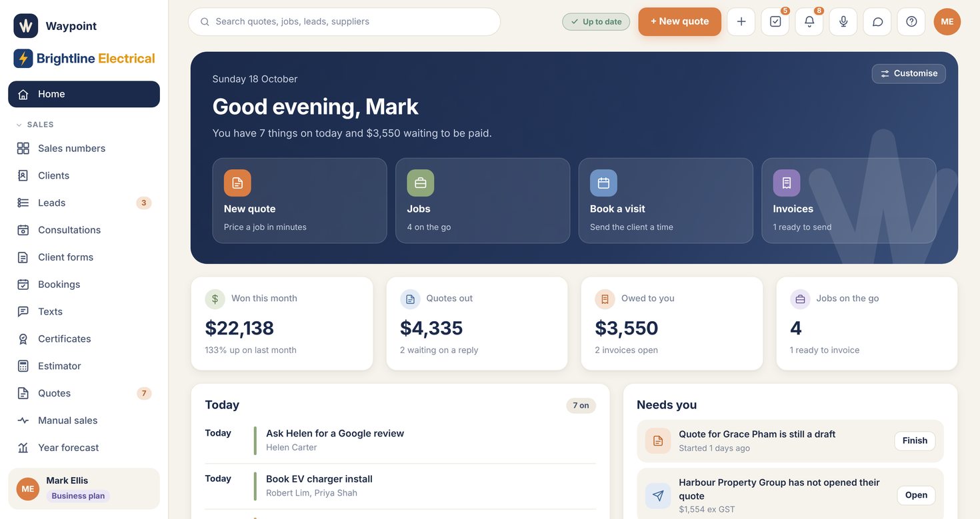The image size is (980, 519).
Task: Open Leads in the sidebar
Action: click(x=84, y=203)
